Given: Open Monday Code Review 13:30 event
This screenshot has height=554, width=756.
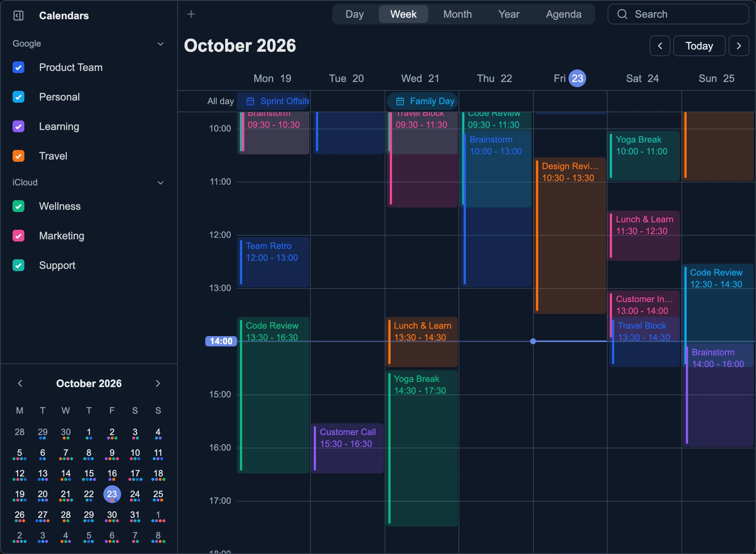Looking at the screenshot, I should 273,395.
